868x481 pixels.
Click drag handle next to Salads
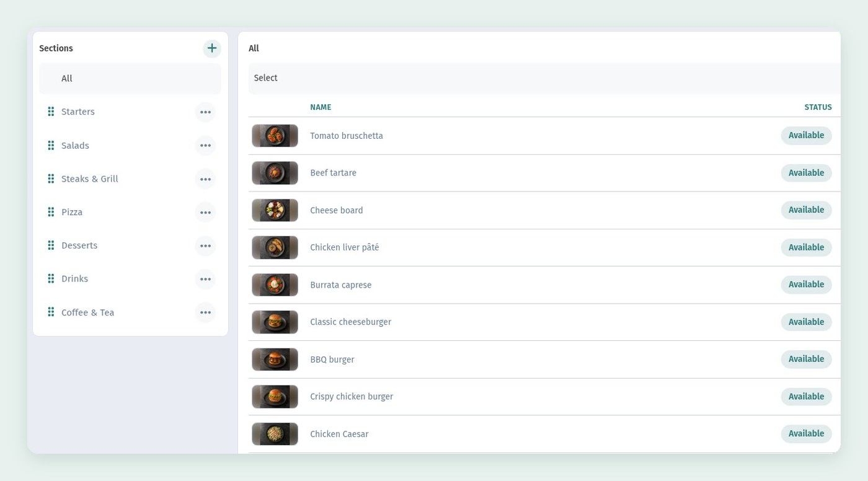click(51, 145)
